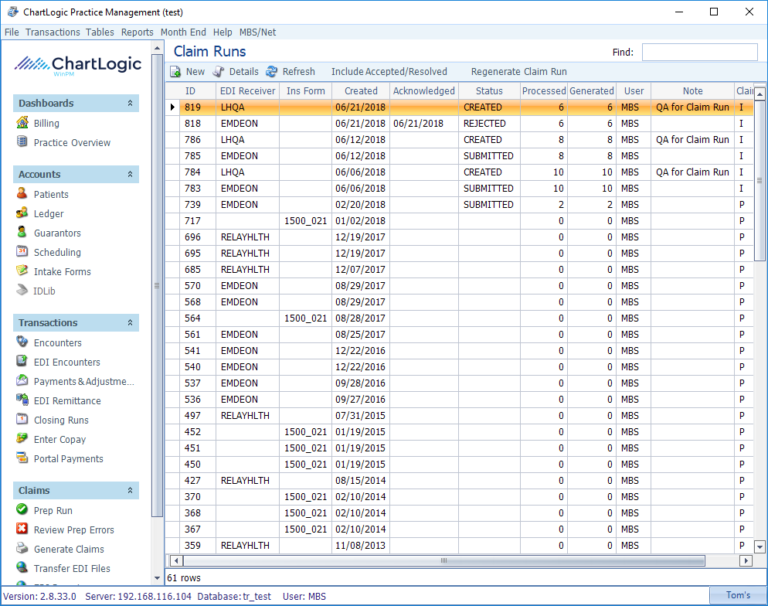The width and height of the screenshot is (768, 606).
Task: Sort by the ID column header
Action: 191,91
